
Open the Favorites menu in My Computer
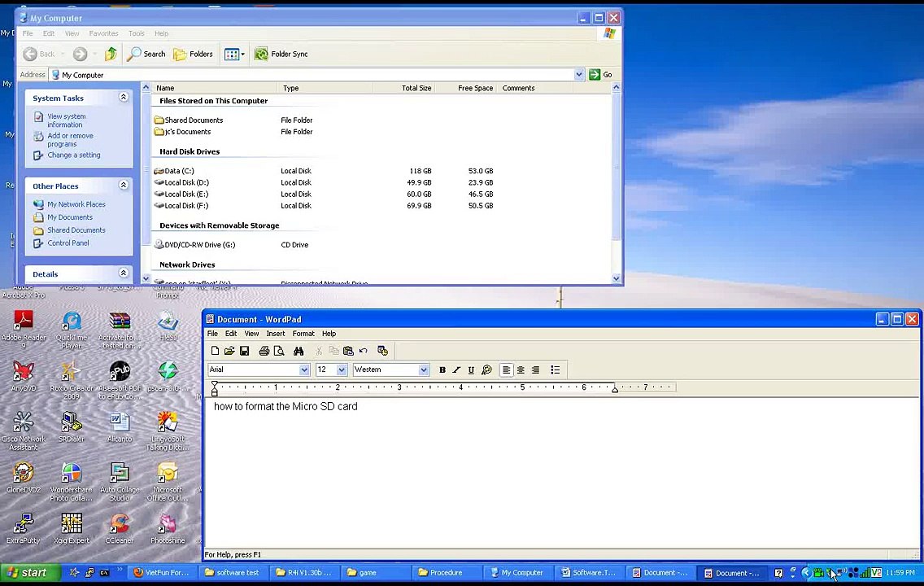coord(103,33)
